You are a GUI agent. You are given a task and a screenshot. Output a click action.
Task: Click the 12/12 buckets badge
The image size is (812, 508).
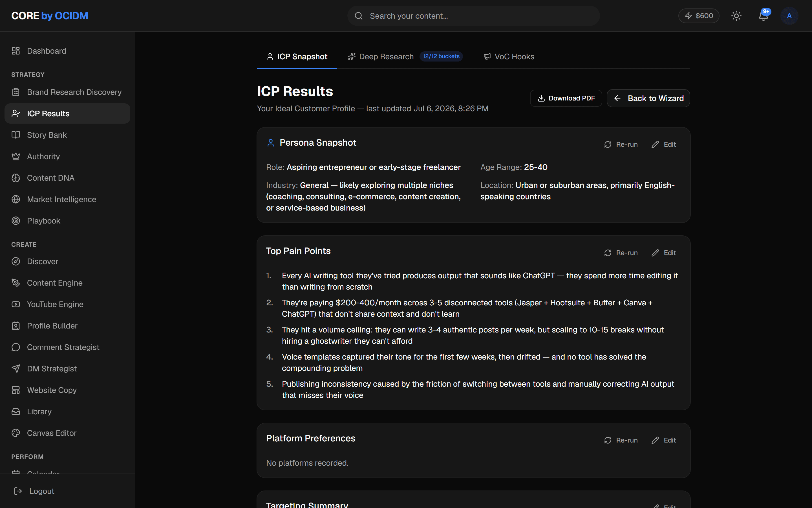tap(441, 56)
